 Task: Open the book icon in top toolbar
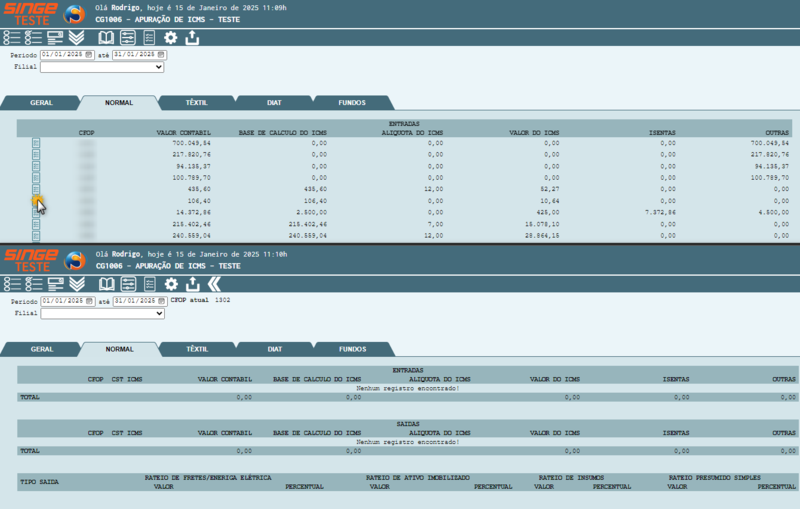pos(106,38)
